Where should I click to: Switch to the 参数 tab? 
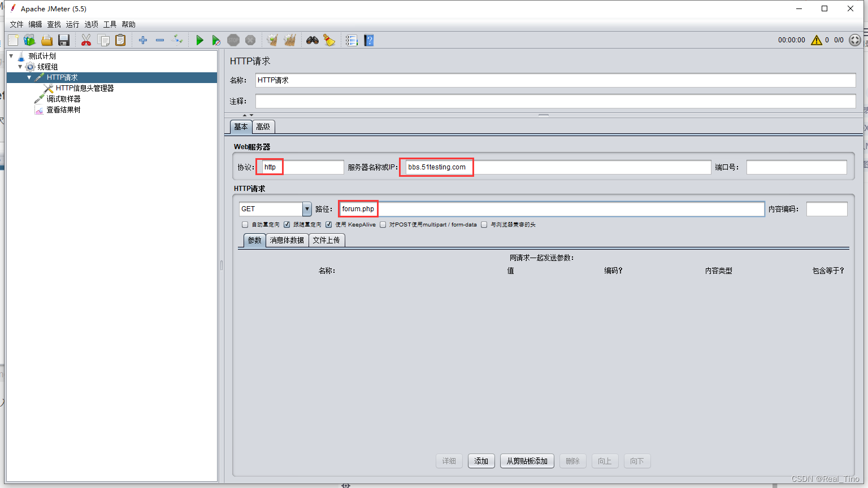point(255,240)
